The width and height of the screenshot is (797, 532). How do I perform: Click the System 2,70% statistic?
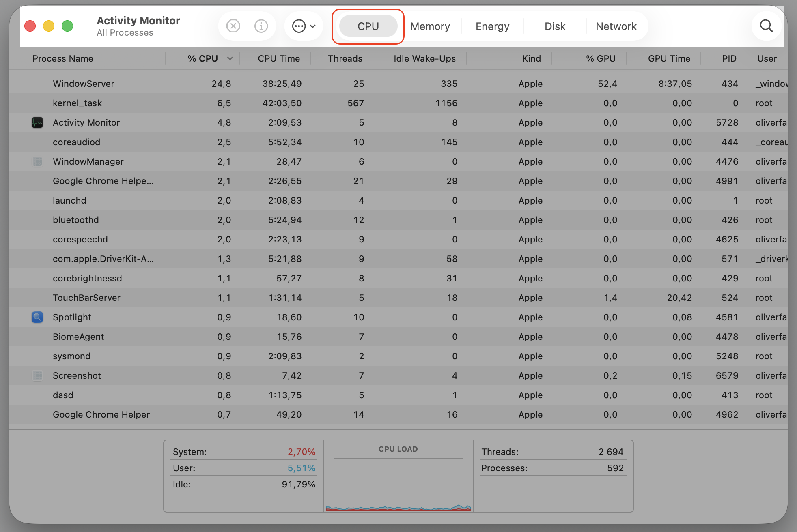(244, 452)
